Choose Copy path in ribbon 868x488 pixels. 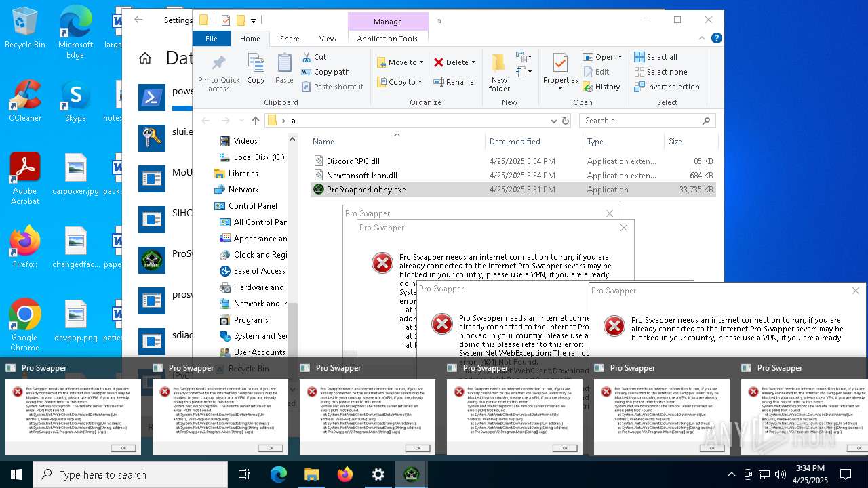[325, 72]
